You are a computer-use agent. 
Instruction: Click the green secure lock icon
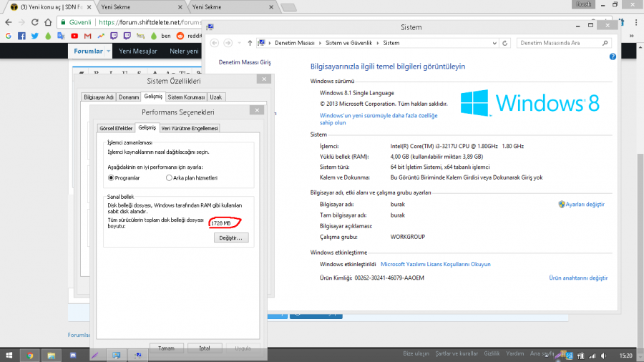point(63,22)
